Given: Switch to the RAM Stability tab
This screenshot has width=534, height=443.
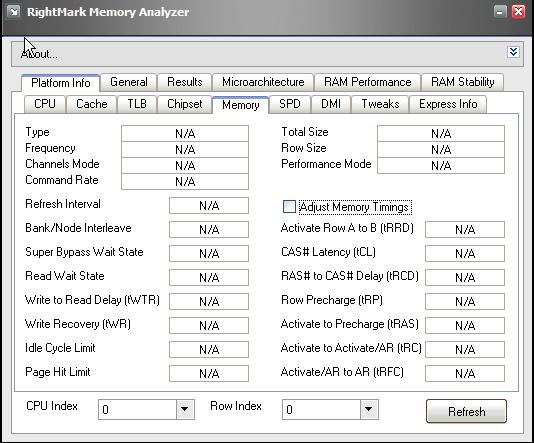Looking at the screenshot, I should click(x=462, y=82).
